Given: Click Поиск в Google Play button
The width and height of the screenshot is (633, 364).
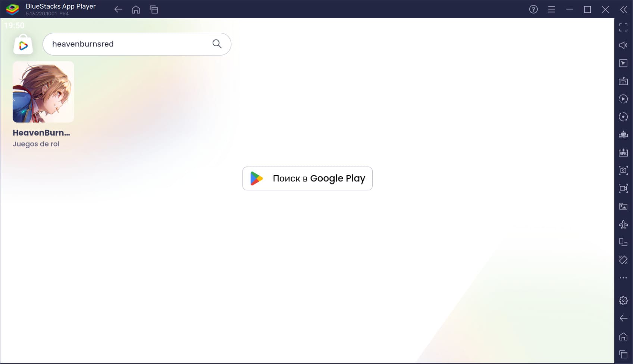Looking at the screenshot, I should [307, 178].
